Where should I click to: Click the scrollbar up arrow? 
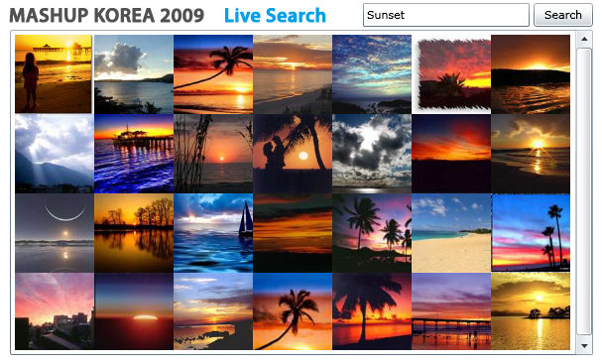(x=584, y=39)
